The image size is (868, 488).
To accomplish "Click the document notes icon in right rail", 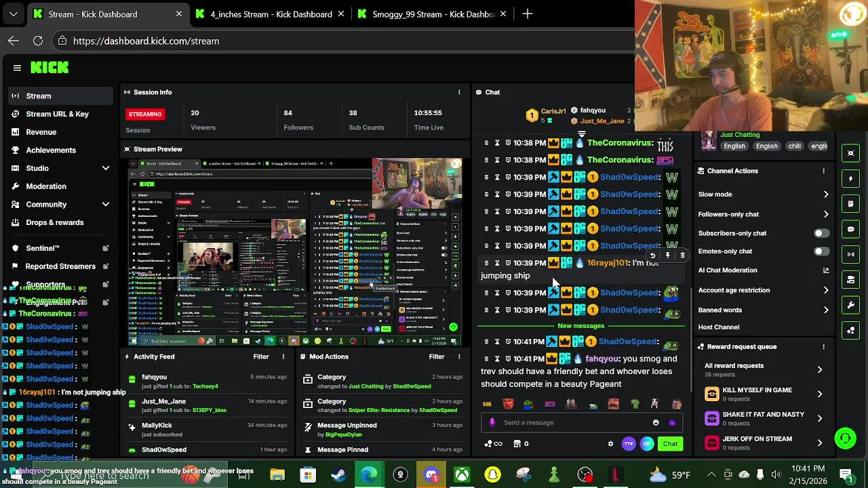I will click(x=851, y=203).
